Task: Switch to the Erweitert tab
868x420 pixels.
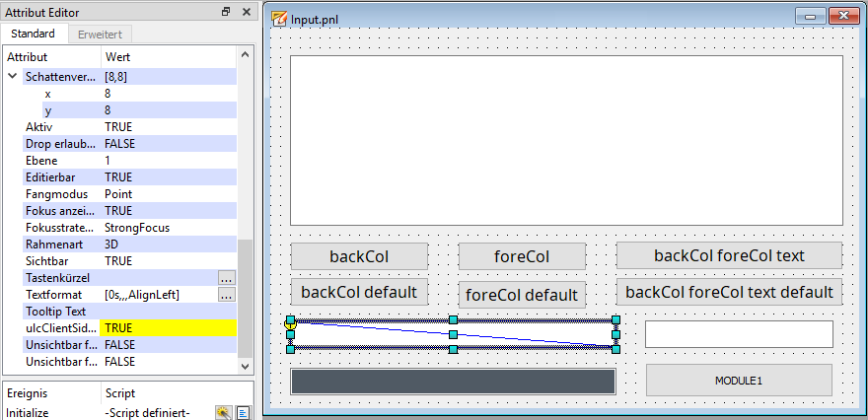Action: (101, 35)
